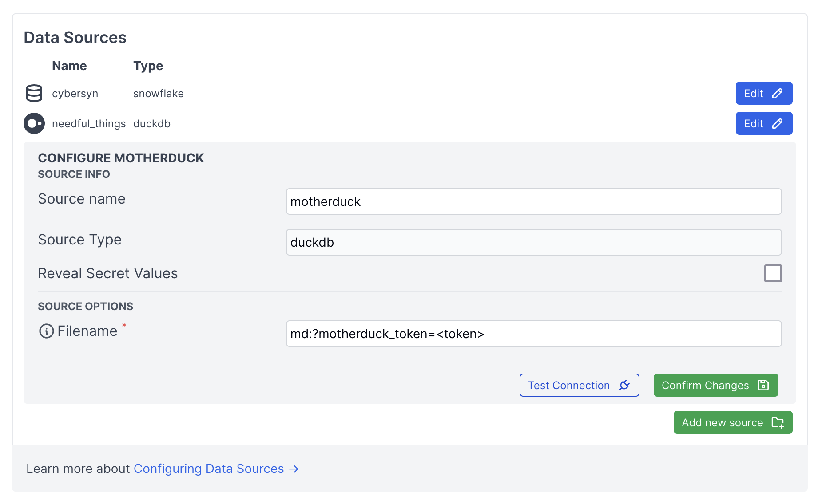Screen dimensions: 818x504
Task: Open Configuring Data Sources link
Action: click(209, 469)
